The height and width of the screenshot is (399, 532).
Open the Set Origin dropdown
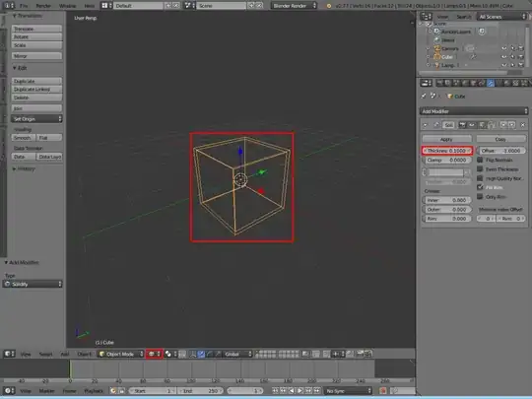click(x=36, y=119)
